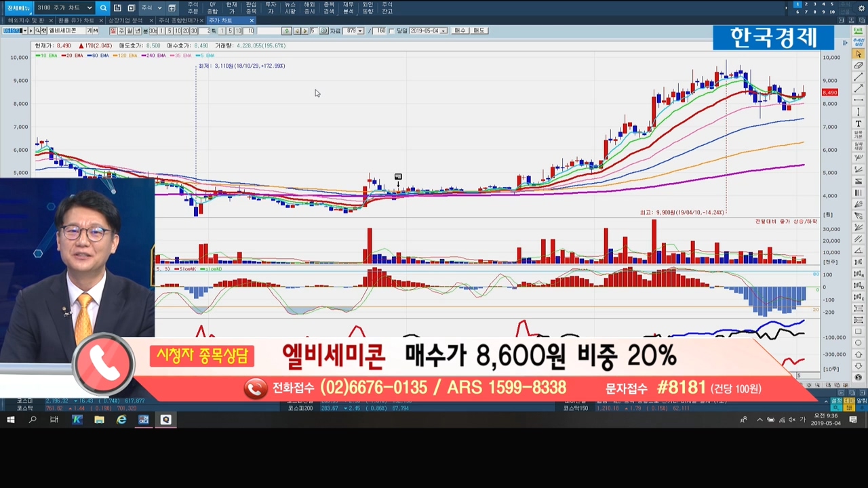
Task: Switch to the 상장기업 분석 tab
Action: (x=126, y=20)
